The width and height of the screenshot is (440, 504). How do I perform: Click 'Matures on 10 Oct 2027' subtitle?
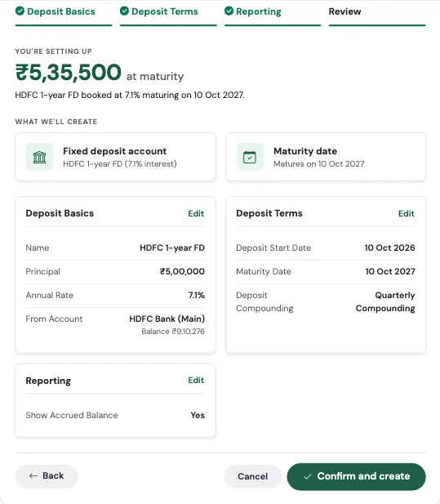[x=319, y=164]
